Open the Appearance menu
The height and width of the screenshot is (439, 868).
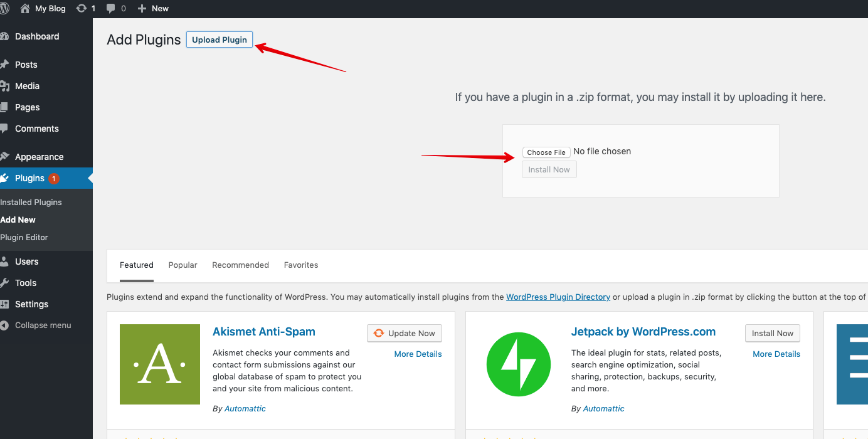[39, 157]
